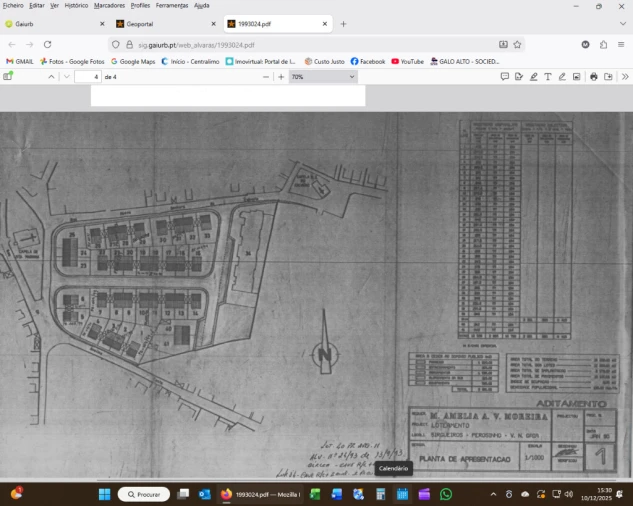Open the Histórico menu
This screenshot has width=633, height=506.
(76, 5)
